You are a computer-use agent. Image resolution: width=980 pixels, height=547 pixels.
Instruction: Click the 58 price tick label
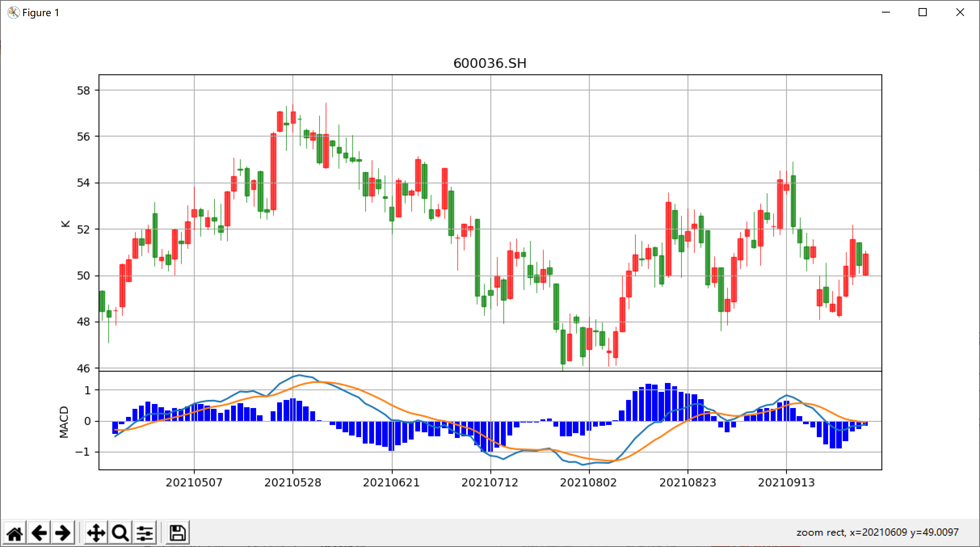click(x=84, y=90)
